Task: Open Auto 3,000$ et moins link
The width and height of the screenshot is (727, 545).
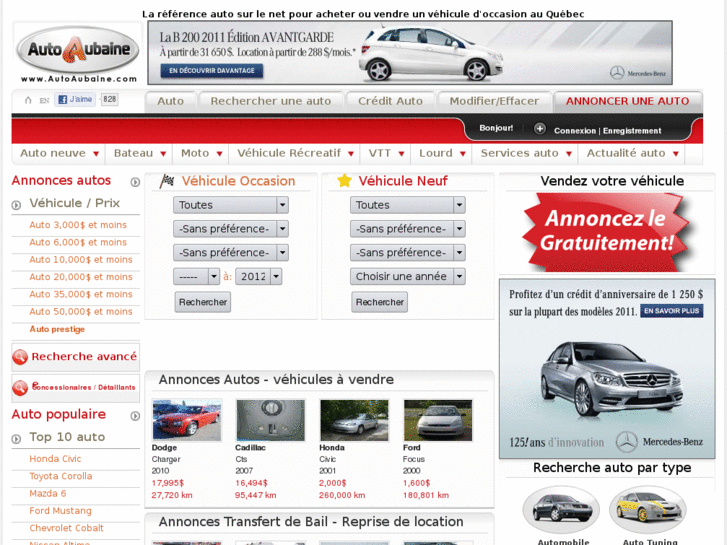Action: [78, 225]
